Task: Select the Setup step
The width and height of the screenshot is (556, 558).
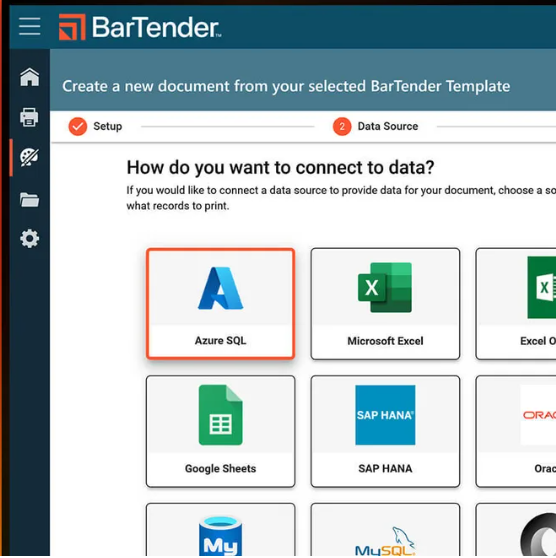Action: (x=95, y=126)
